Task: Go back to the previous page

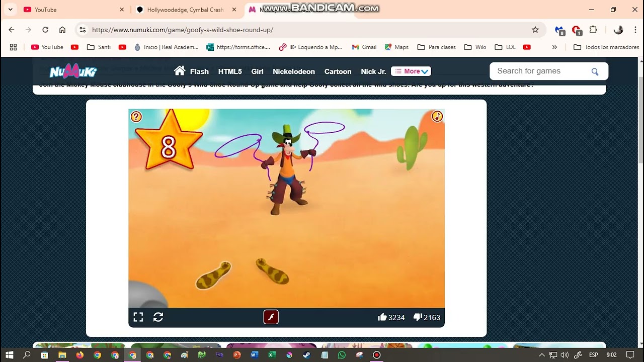Action: tap(12, 30)
